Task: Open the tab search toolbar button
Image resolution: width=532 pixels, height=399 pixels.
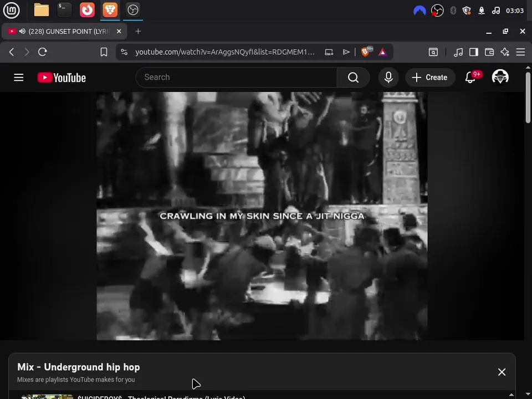Action: click(x=433, y=52)
